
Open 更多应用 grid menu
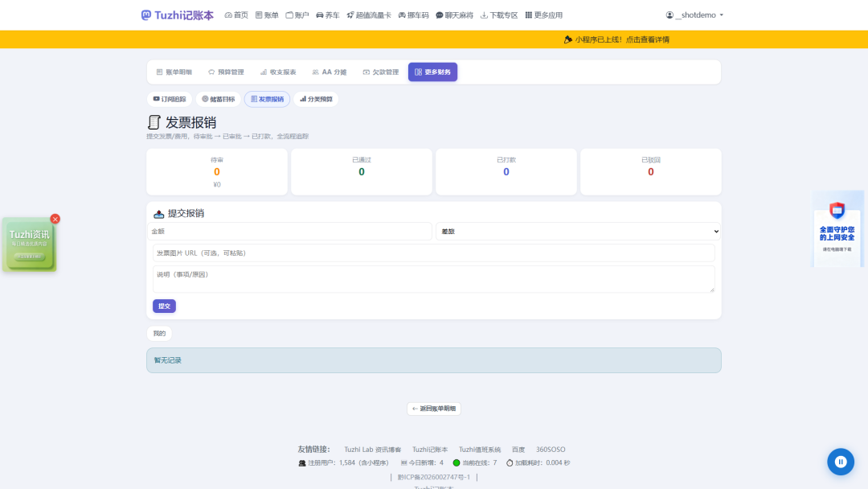[543, 15]
